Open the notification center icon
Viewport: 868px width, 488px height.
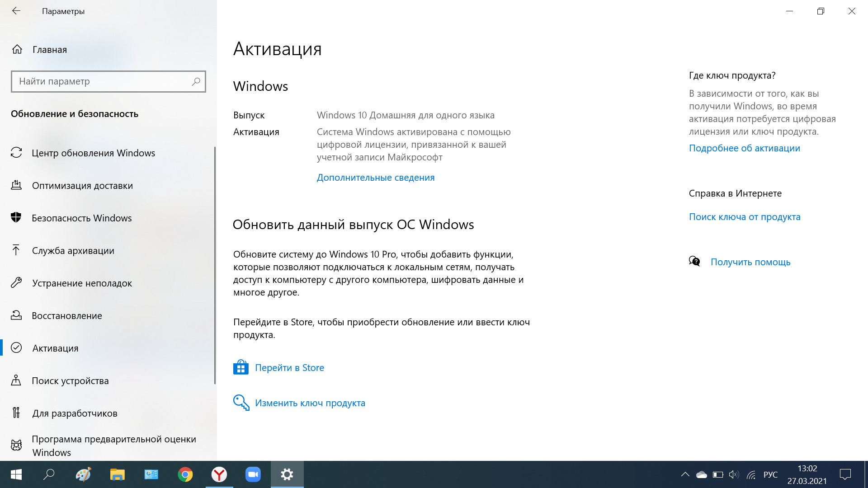click(x=845, y=474)
